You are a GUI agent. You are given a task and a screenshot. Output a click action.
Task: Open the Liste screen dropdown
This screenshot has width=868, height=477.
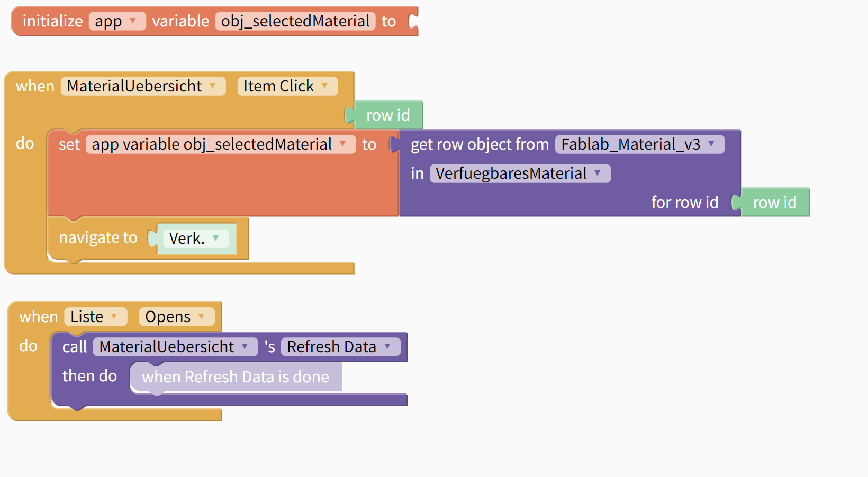95,317
